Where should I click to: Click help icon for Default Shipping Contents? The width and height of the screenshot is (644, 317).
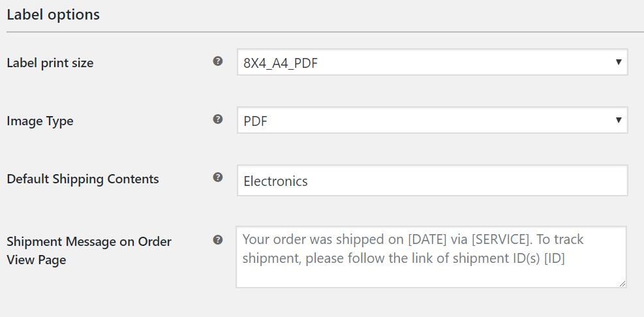218,177
